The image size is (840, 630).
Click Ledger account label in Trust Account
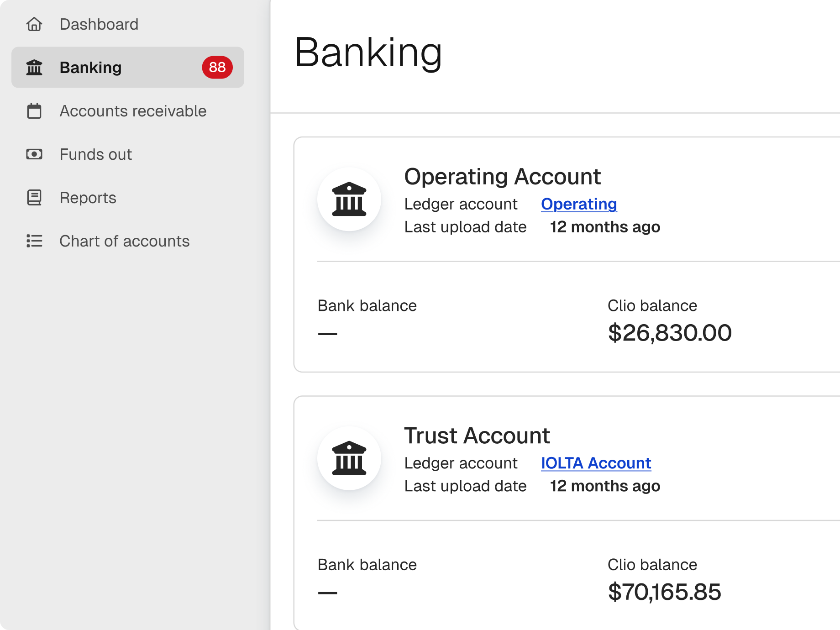click(x=461, y=463)
